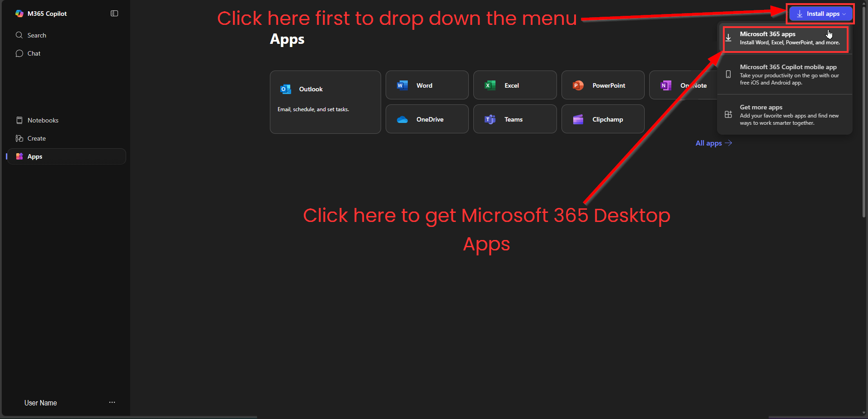Open the Create page in sidebar
Image resolution: width=868 pixels, height=419 pixels.
point(66,138)
